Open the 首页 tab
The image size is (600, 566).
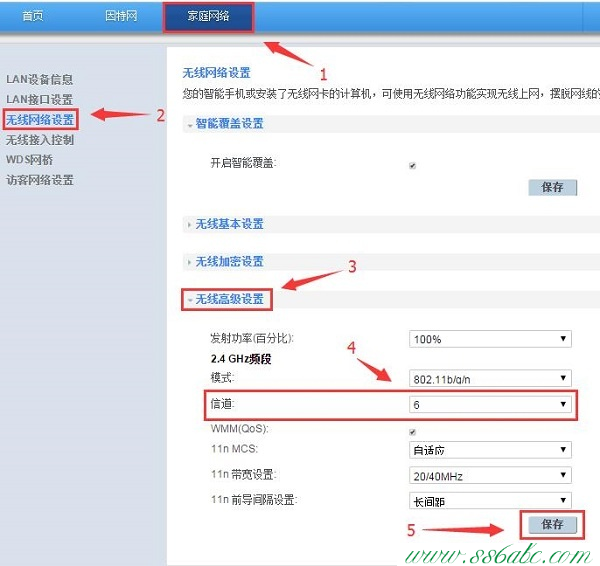[33, 16]
